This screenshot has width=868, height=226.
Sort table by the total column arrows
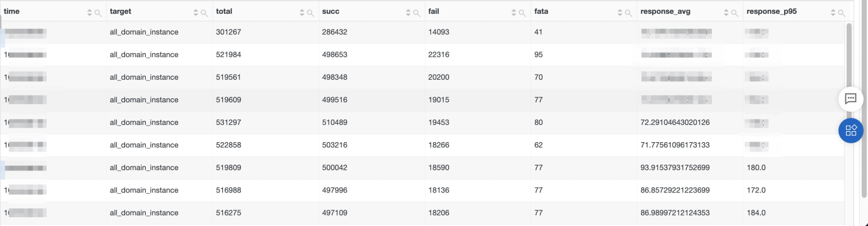(302, 13)
